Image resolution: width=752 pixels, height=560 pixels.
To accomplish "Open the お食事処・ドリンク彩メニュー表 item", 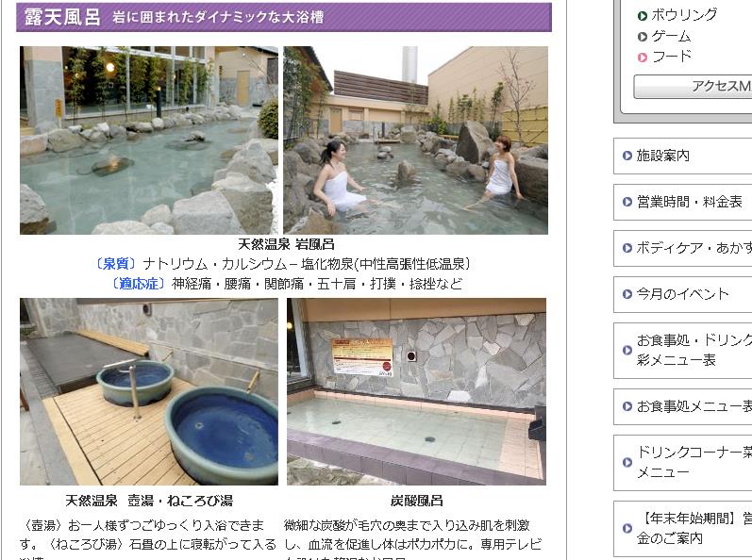I will click(683, 351).
